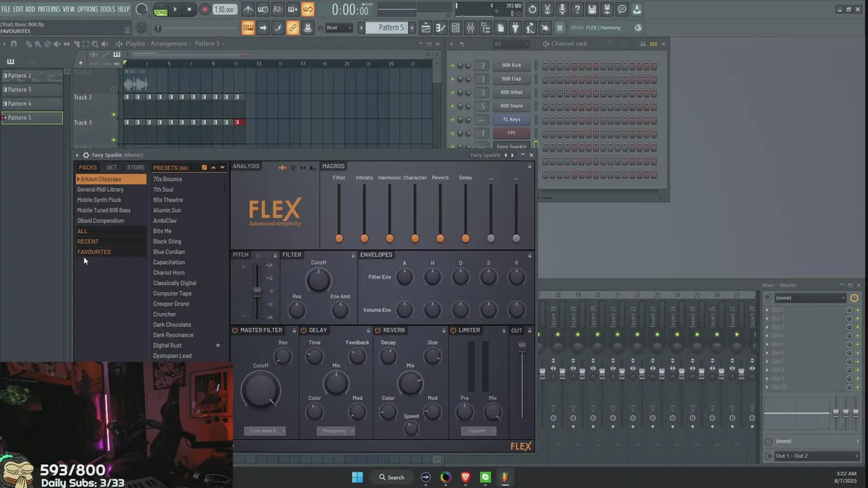Open the Ping pong delay mode dropdown
868x488 pixels.
pos(336,431)
